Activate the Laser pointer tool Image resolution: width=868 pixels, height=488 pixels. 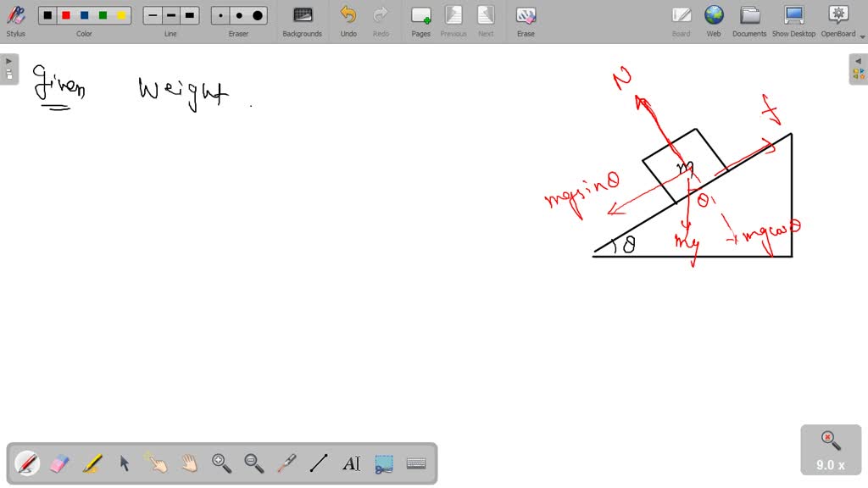point(286,463)
